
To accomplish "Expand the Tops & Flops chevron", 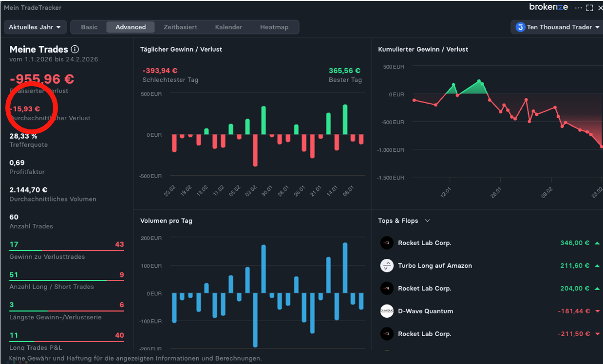I will [427, 221].
